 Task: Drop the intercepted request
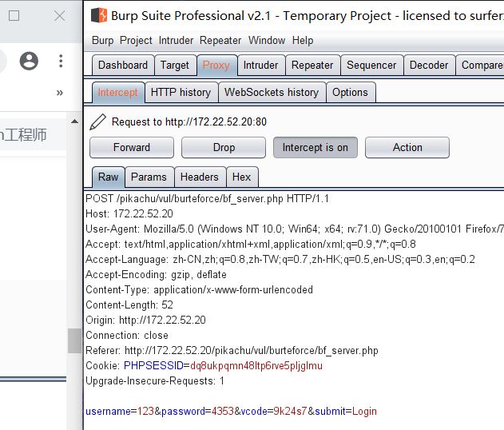pyautogui.click(x=224, y=148)
